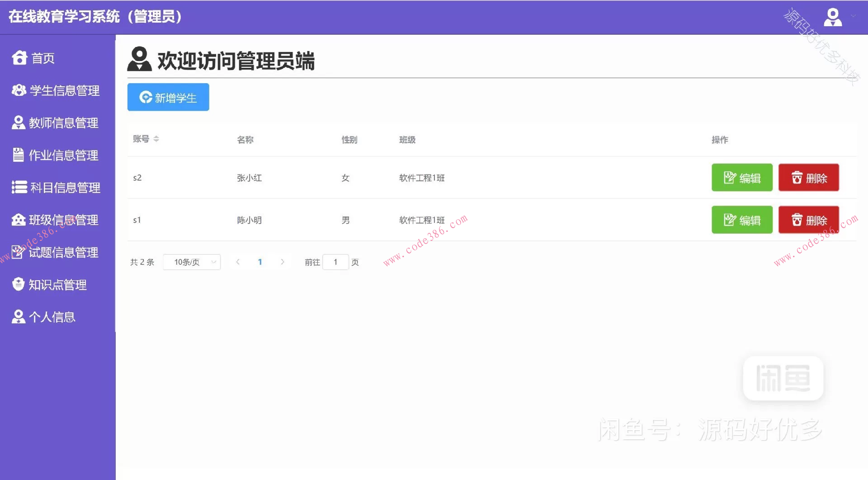868x480 pixels.
Task: Toggle ascending sort on 账号 column
Action: [156, 137]
